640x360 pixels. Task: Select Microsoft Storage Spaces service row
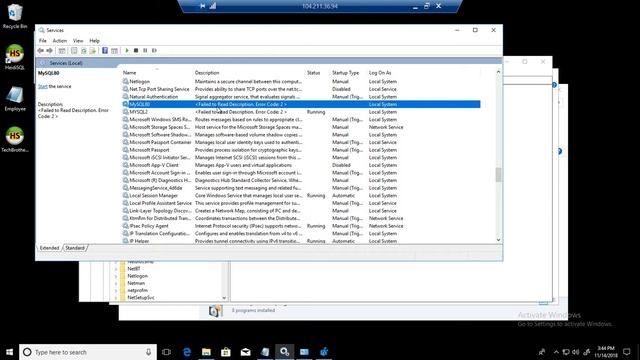[x=301, y=127]
